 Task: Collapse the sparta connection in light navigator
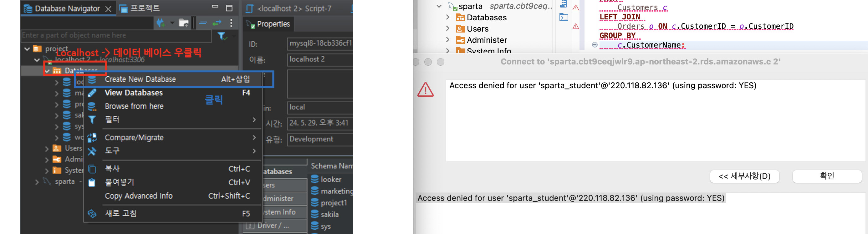coord(439,6)
